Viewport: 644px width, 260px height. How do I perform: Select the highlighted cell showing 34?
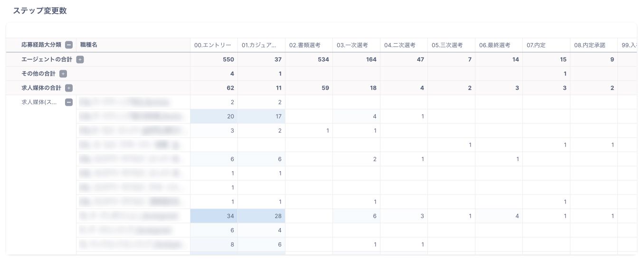tap(214, 216)
